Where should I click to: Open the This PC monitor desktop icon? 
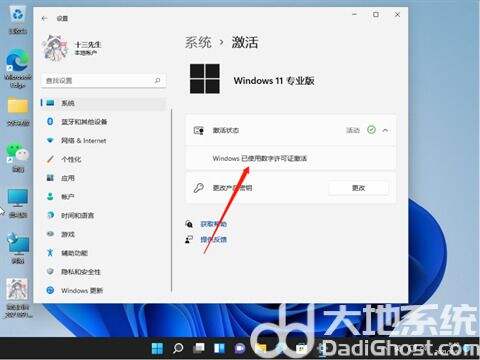point(18,203)
